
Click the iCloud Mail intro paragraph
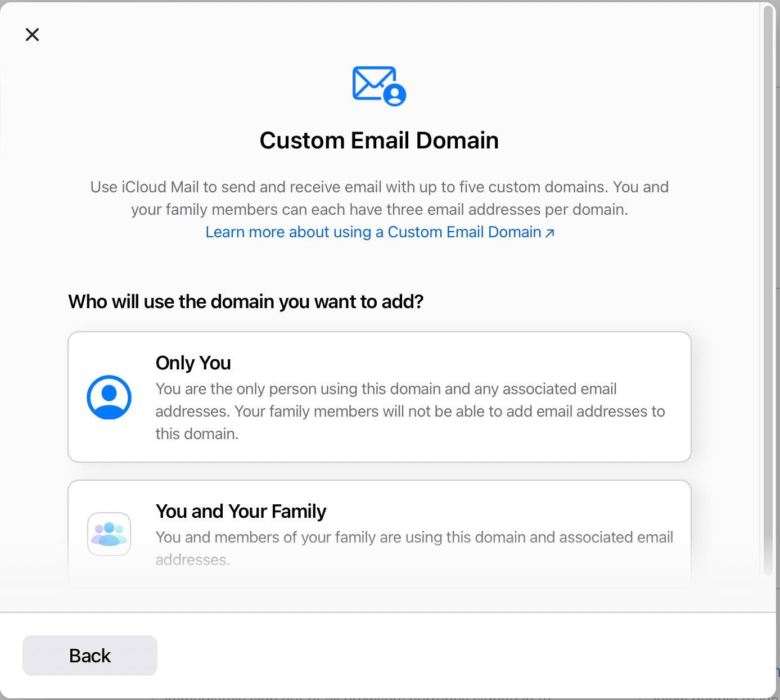[x=379, y=198]
